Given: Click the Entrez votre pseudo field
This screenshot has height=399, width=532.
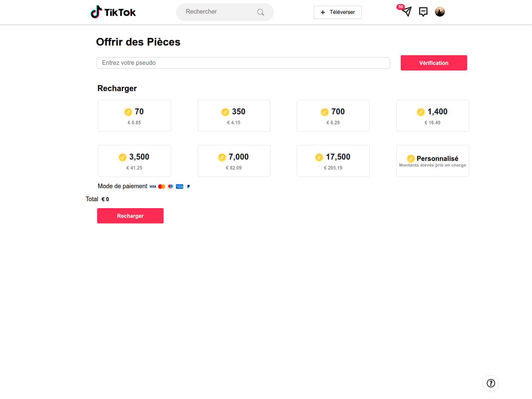Looking at the screenshot, I should 243,63.
